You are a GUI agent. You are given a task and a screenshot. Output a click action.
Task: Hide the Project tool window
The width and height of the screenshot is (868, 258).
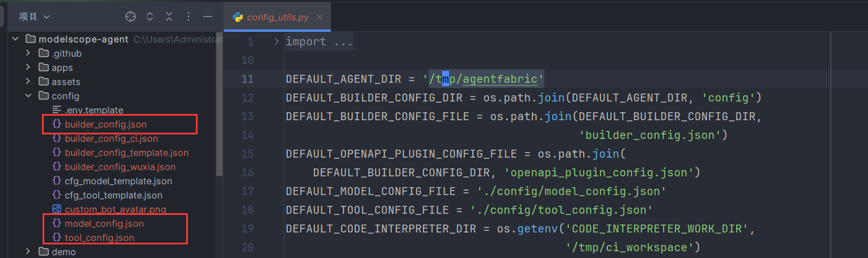click(x=208, y=17)
